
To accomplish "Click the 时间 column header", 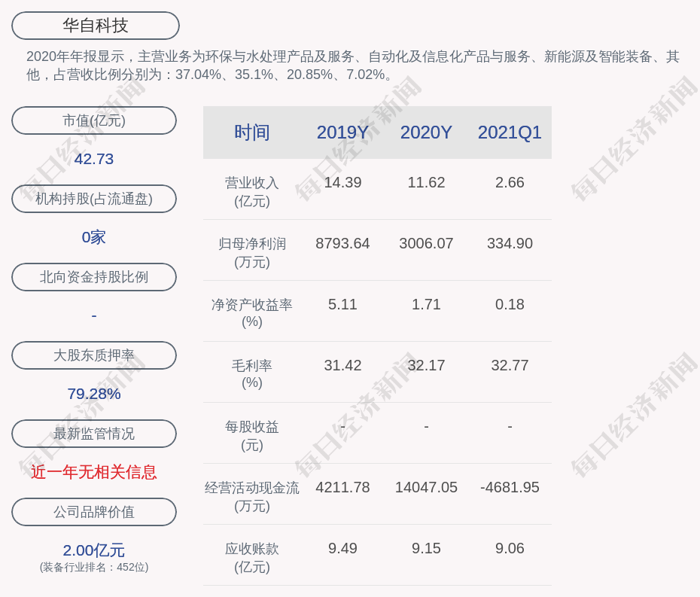I will click(252, 132).
